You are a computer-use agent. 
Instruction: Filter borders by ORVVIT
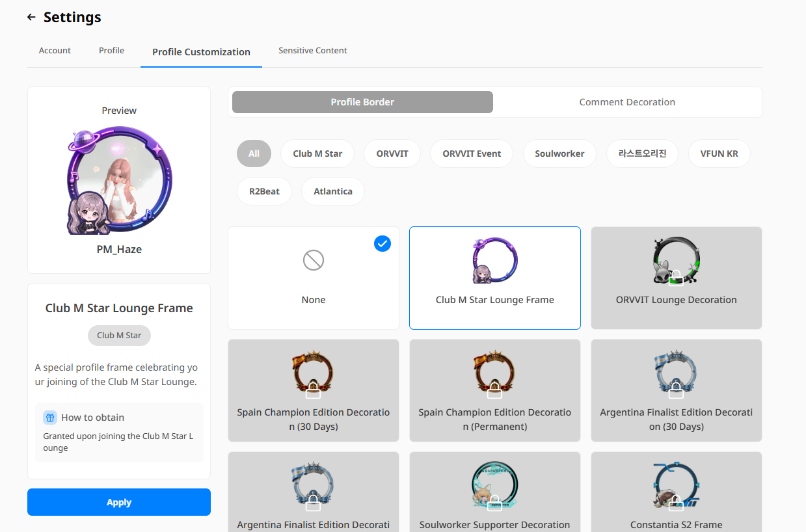392,153
